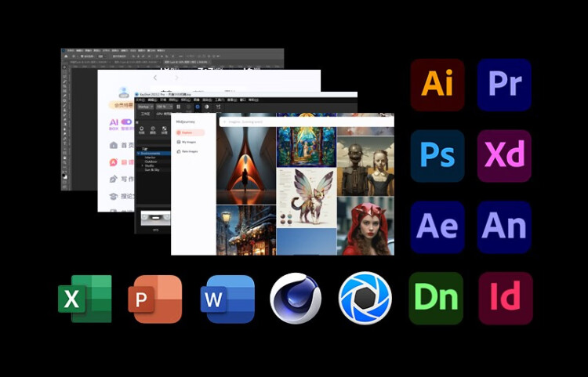This screenshot has height=377, width=588.
Task: Click the Adobe InDesign Id icon
Action: coord(504,299)
